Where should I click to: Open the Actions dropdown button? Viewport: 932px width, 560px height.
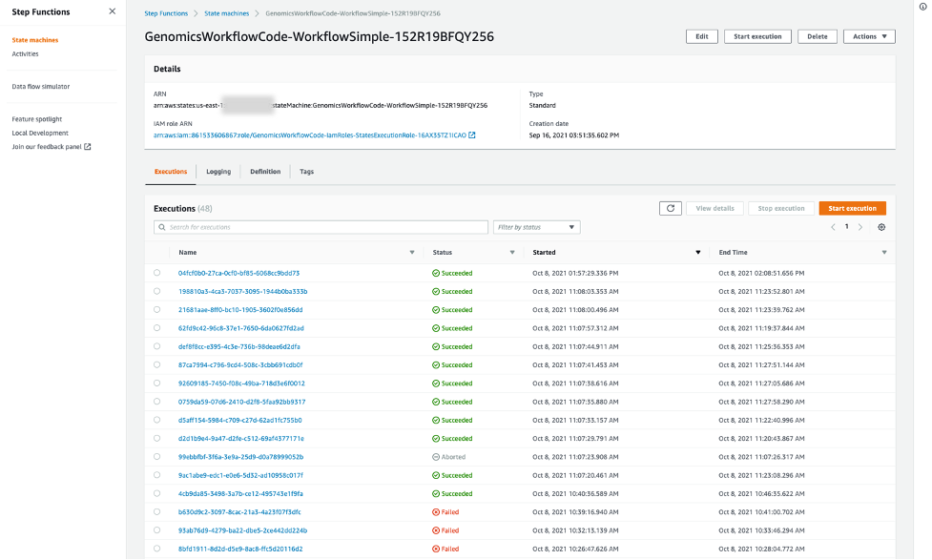[869, 36]
